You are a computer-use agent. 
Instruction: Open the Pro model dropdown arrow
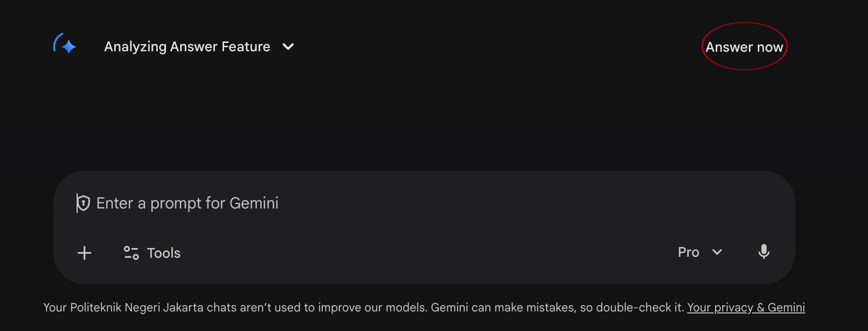tap(717, 252)
